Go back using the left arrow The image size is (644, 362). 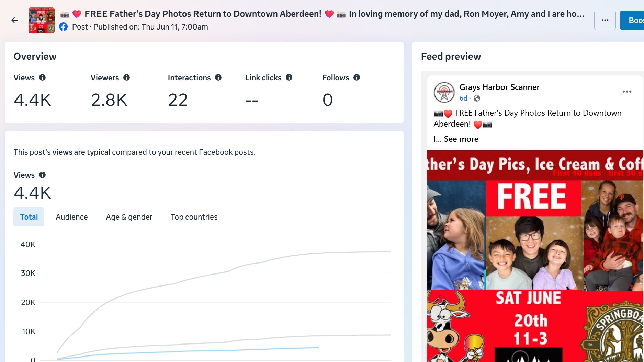pyautogui.click(x=14, y=20)
